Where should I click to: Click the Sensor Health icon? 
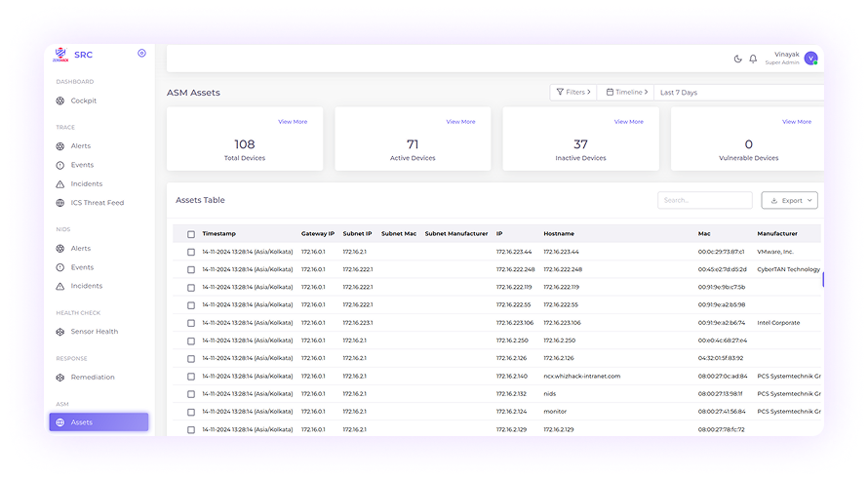tap(60, 332)
